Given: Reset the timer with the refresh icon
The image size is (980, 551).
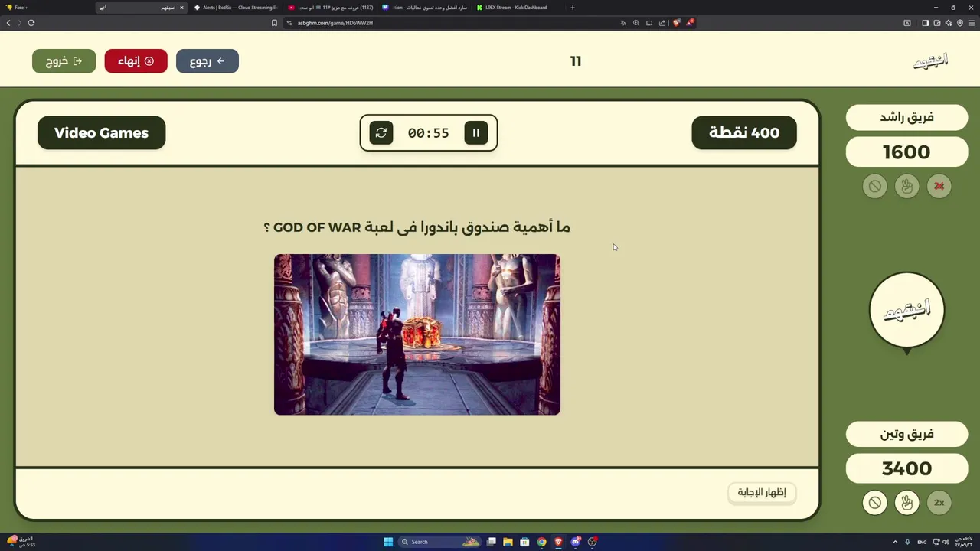Looking at the screenshot, I should click(x=381, y=132).
